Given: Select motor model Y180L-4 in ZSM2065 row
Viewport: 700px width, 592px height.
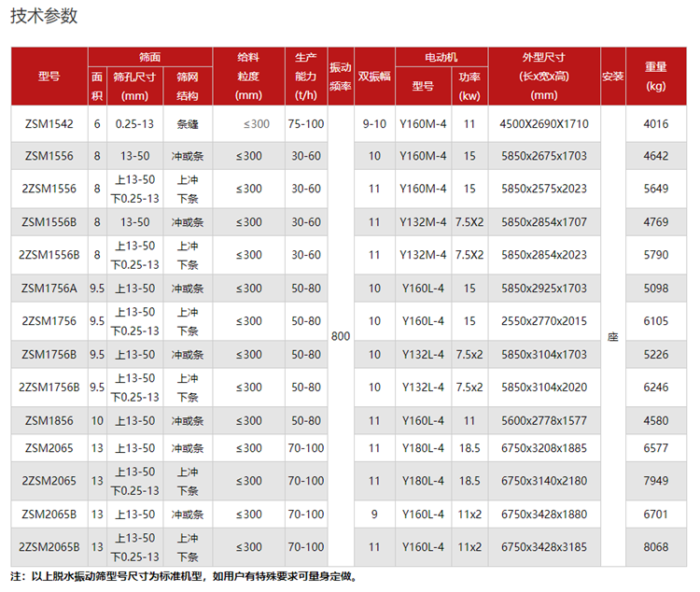Looking at the screenshot, I should pyautogui.click(x=422, y=448).
